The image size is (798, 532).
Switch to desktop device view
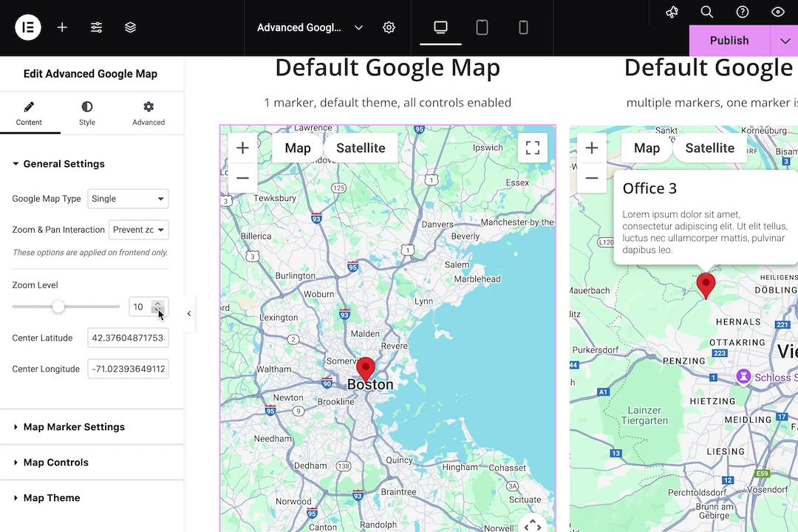click(440, 27)
